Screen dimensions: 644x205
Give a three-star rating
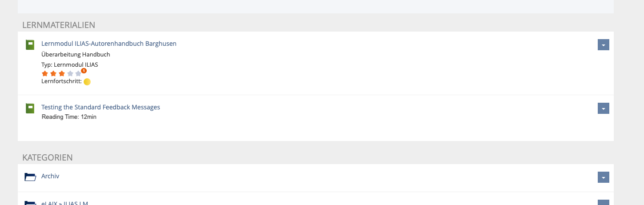pos(61,73)
